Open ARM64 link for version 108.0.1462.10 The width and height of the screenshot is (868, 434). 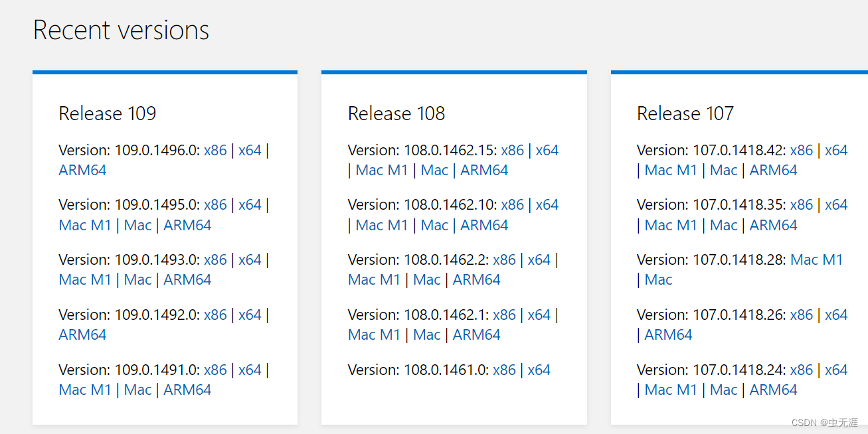(484, 225)
